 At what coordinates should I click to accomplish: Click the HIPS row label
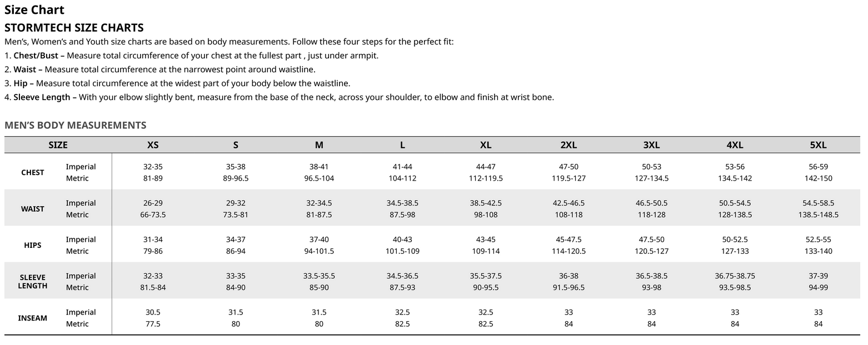33,245
